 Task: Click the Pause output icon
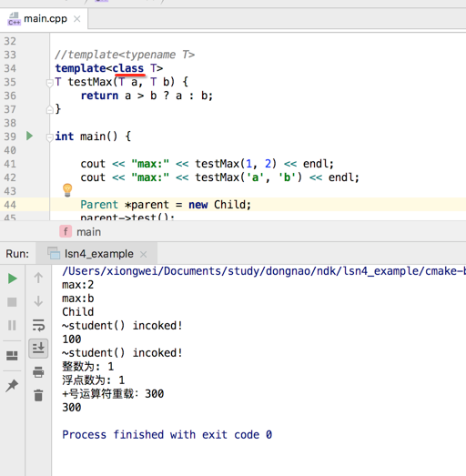point(12,325)
